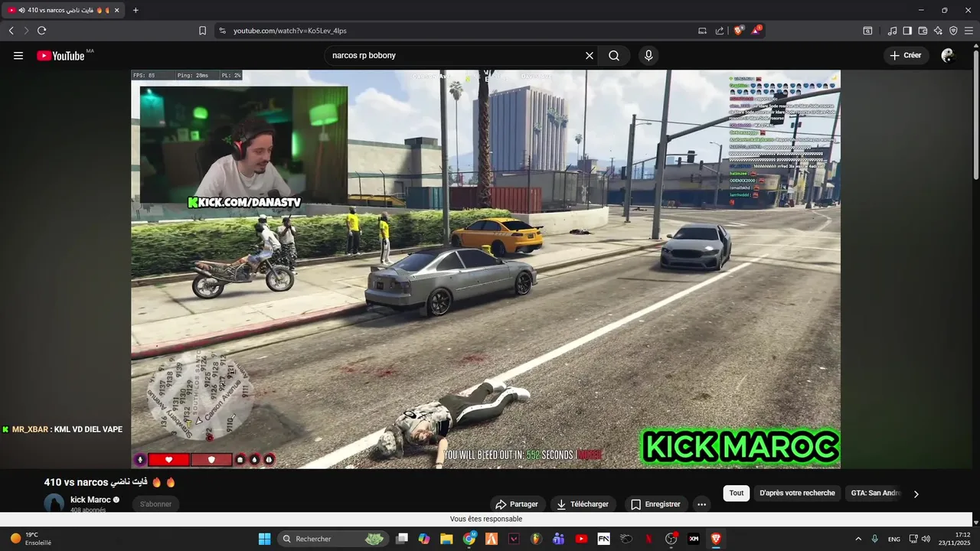Viewport: 980px width, 551px height.
Task: Open the Brave Wallet icon
Action: tap(923, 31)
